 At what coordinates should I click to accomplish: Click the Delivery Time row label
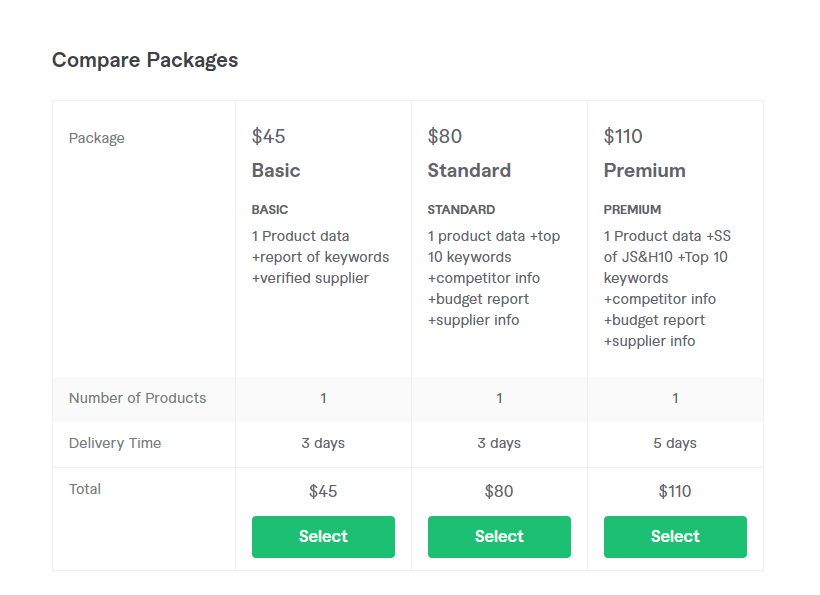click(115, 443)
